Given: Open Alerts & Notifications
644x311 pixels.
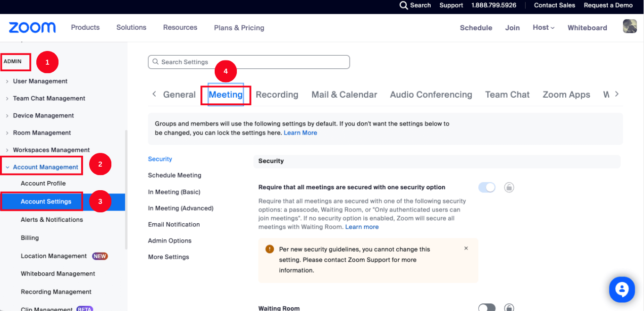Looking at the screenshot, I should [x=52, y=219].
